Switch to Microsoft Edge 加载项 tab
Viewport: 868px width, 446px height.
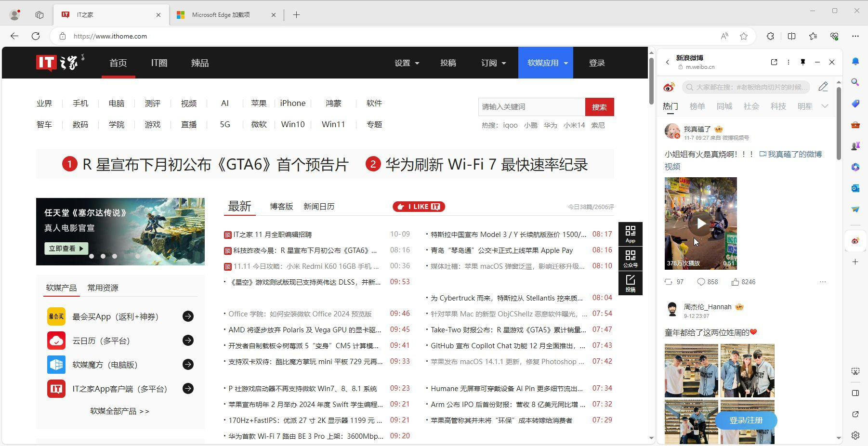pos(226,15)
